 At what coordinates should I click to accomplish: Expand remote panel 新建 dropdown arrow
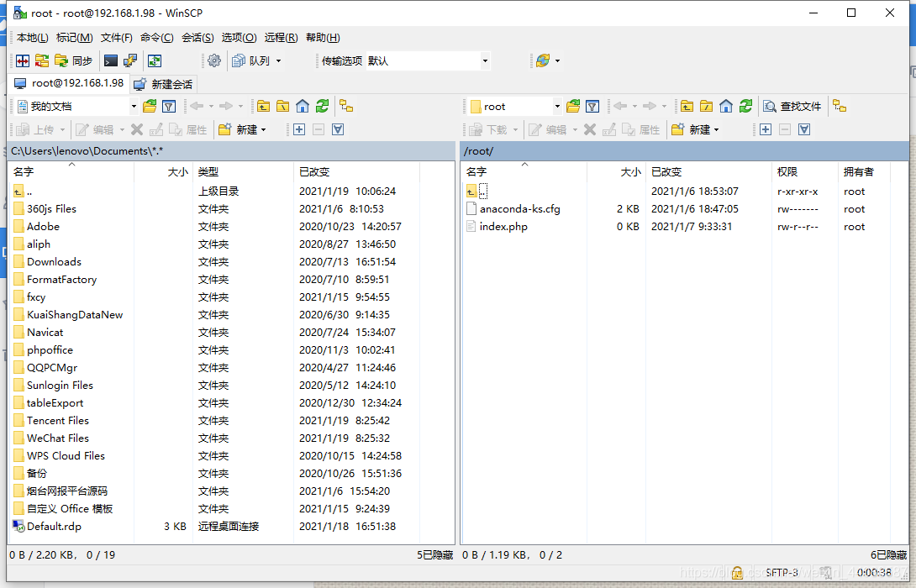[716, 129]
